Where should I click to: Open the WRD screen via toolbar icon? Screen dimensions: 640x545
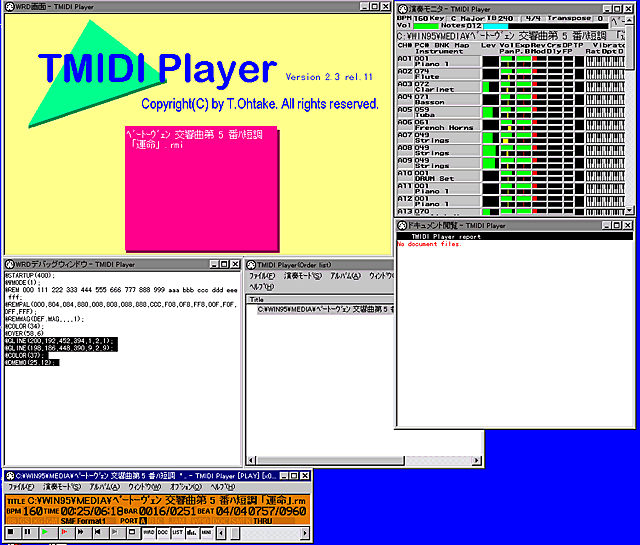[148, 534]
